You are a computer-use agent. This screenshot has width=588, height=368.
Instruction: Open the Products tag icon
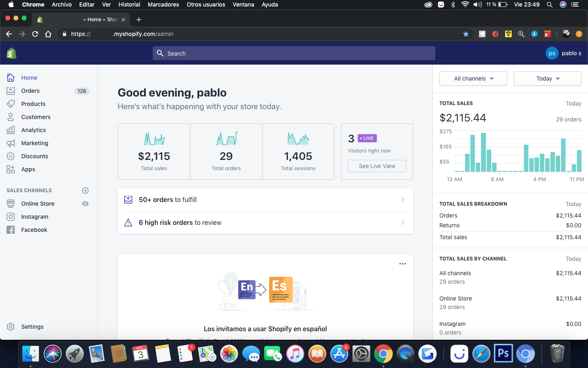(x=11, y=104)
